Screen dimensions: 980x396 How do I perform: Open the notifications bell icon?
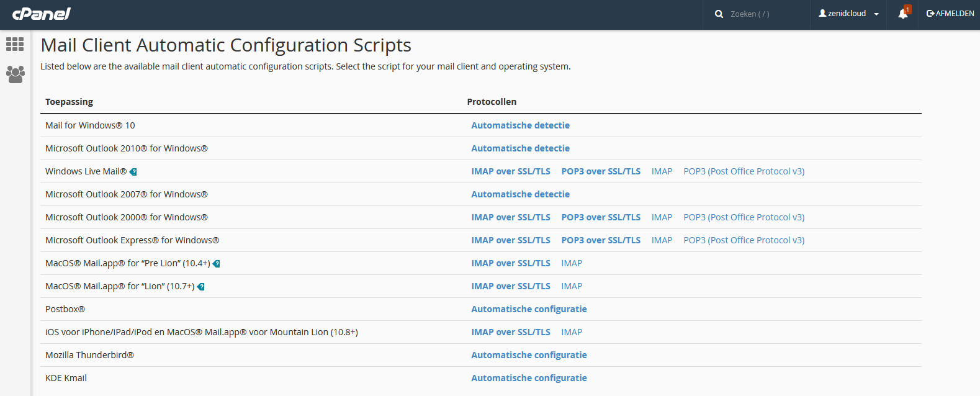pyautogui.click(x=903, y=14)
